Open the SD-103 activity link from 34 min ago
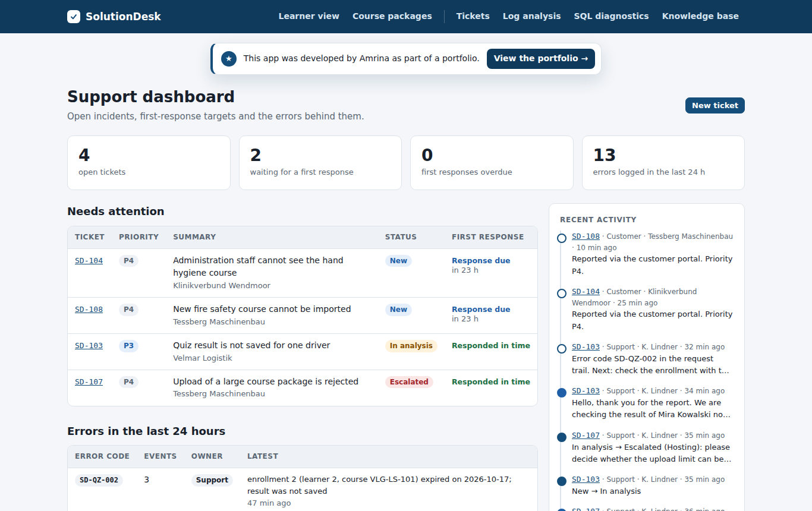 [586, 391]
